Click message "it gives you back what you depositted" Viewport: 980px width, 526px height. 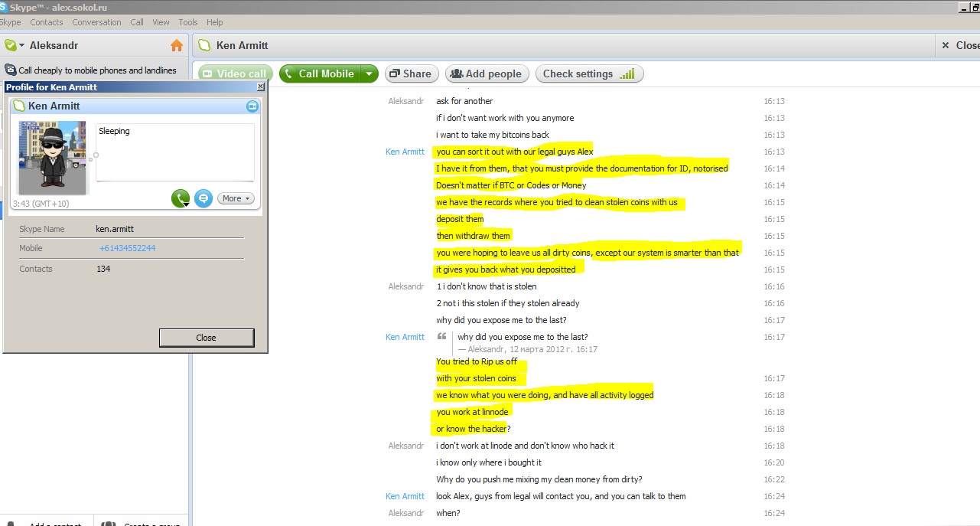[x=506, y=270]
